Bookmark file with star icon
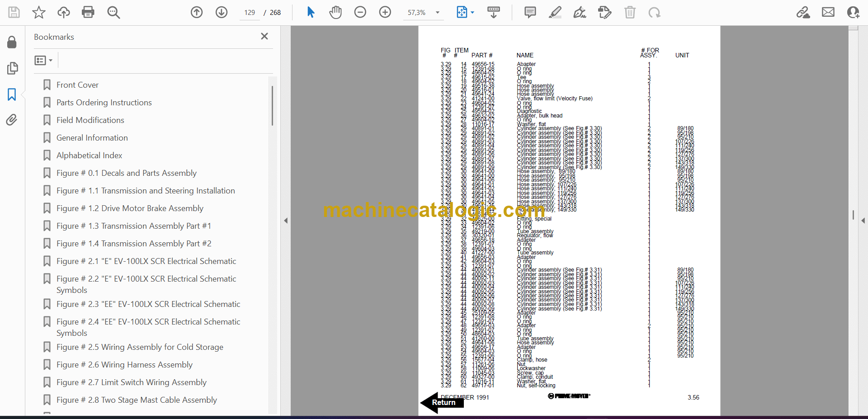This screenshot has height=419, width=868. pos(39,12)
